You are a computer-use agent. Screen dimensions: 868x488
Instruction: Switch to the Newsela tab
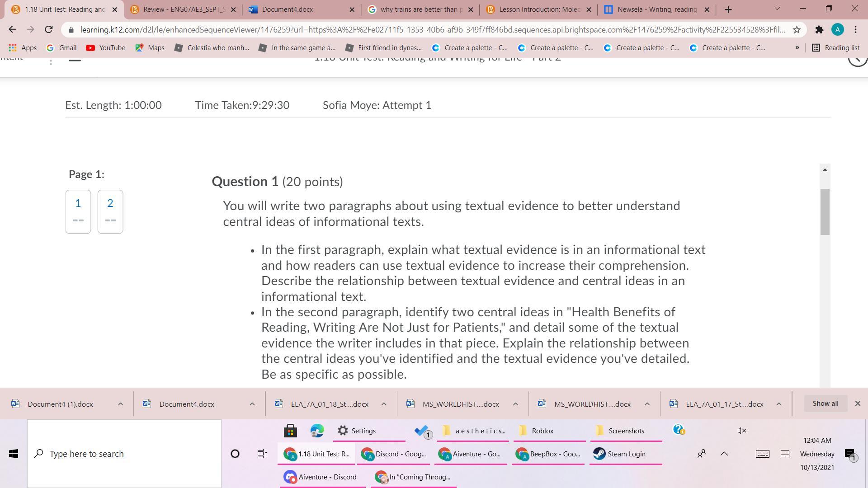click(656, 9)
